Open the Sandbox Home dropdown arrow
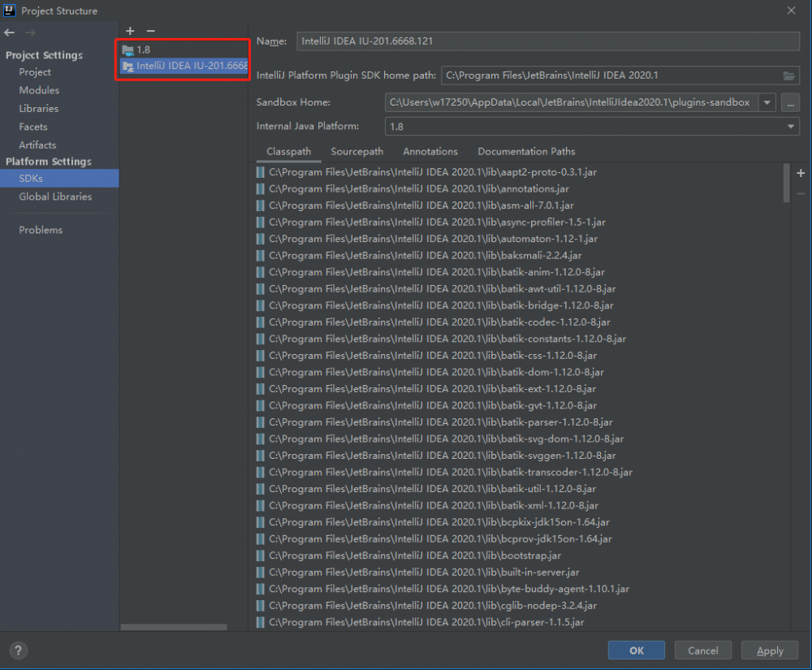The width and height of the screenshot is (812, 670). 767,102
